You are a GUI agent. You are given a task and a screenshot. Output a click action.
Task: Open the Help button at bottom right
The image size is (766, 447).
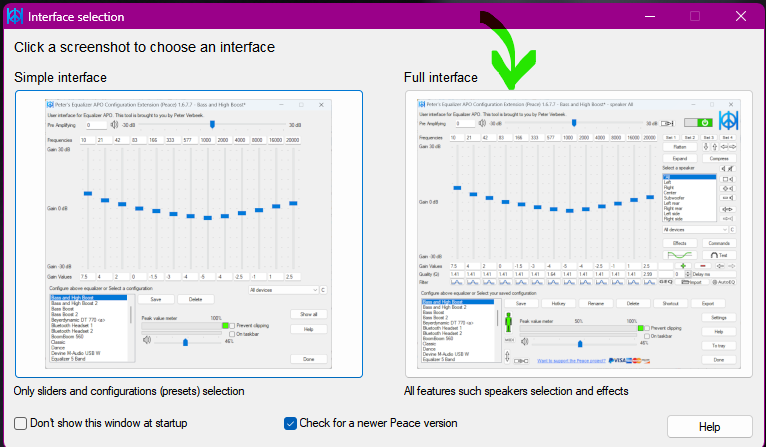(709, 427)
